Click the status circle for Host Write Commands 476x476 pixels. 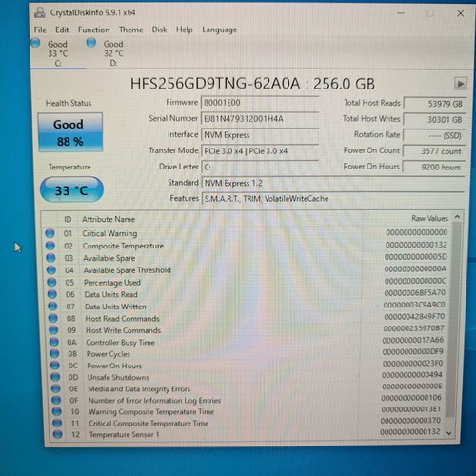[53, 330]
